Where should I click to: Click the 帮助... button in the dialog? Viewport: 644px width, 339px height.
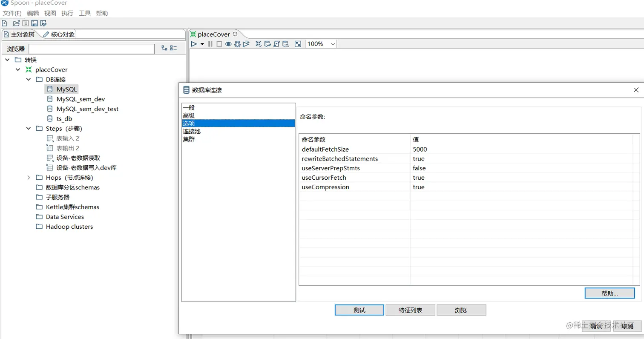coord(609,293)
